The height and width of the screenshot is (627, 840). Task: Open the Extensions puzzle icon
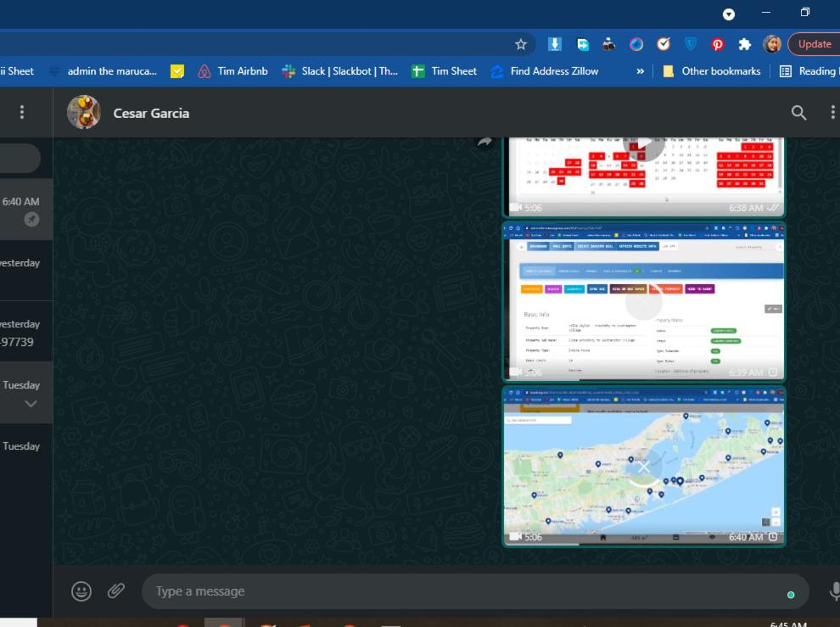[x=744, y=44]
